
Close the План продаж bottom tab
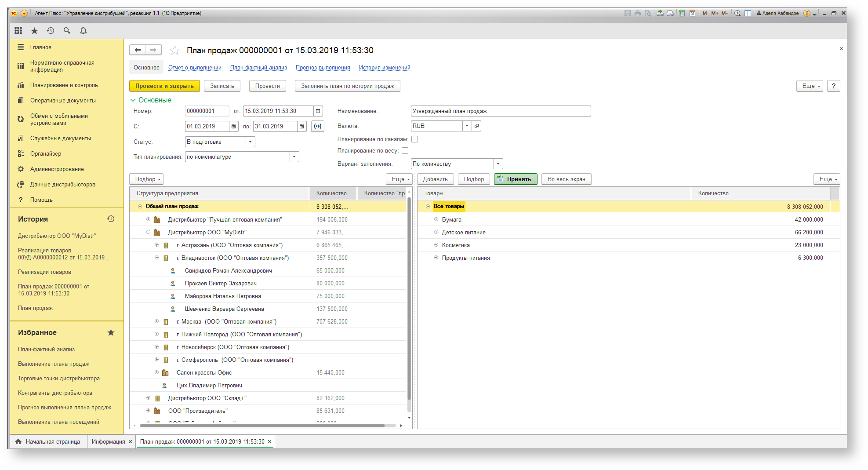(x=269, y=441)
